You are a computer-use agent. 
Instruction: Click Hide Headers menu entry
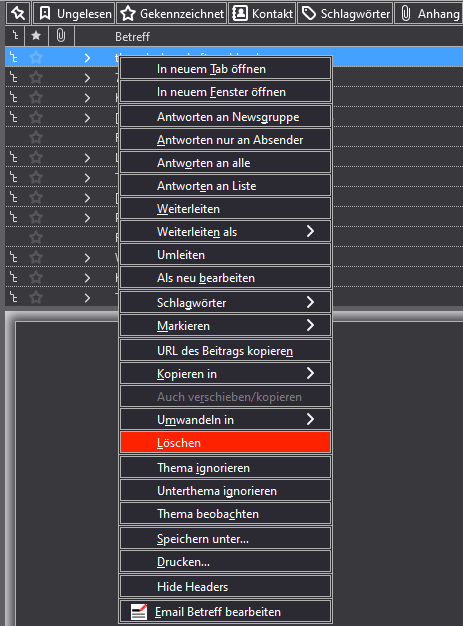[x=226, y=587]
